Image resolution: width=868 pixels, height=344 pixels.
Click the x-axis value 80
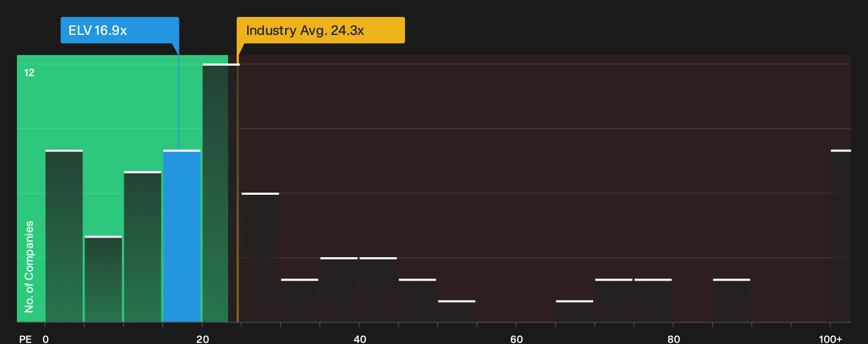coord(674,339)
